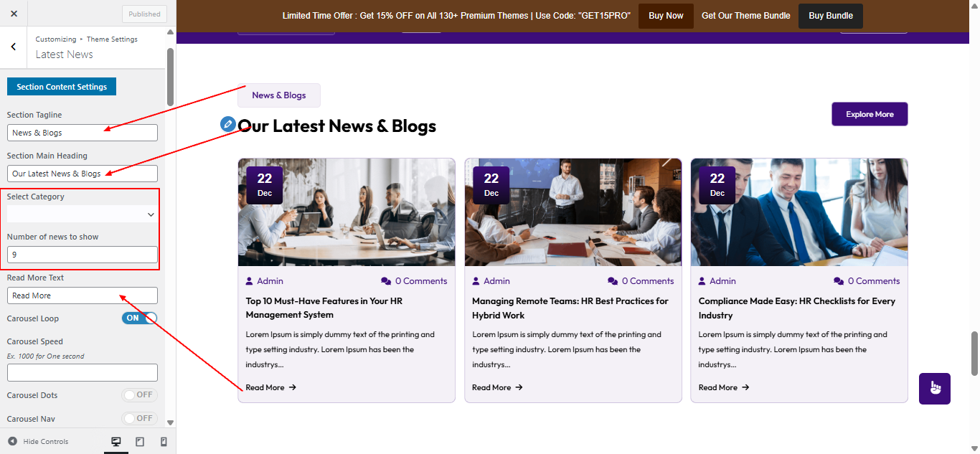This screenshot has width=980, height=454.
Task: Click the comments icon on the first post
Action: 386,281
